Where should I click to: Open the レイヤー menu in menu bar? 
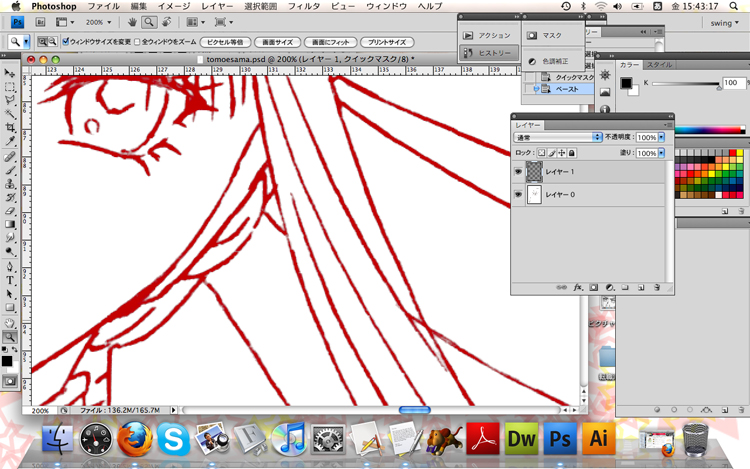[217, 6]
